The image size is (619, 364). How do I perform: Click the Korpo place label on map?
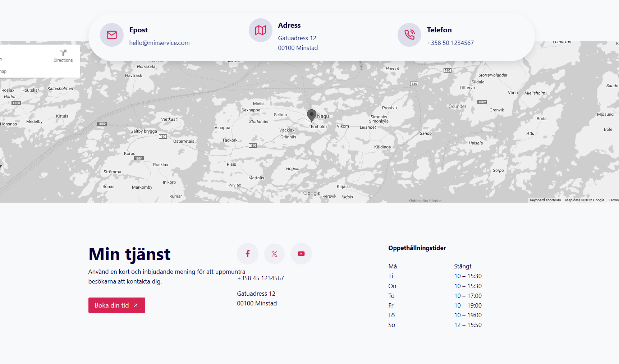(130, 153)
